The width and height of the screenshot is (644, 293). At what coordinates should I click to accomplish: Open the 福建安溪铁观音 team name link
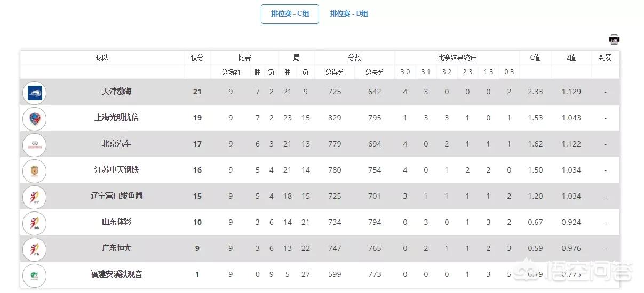[116, 274]
